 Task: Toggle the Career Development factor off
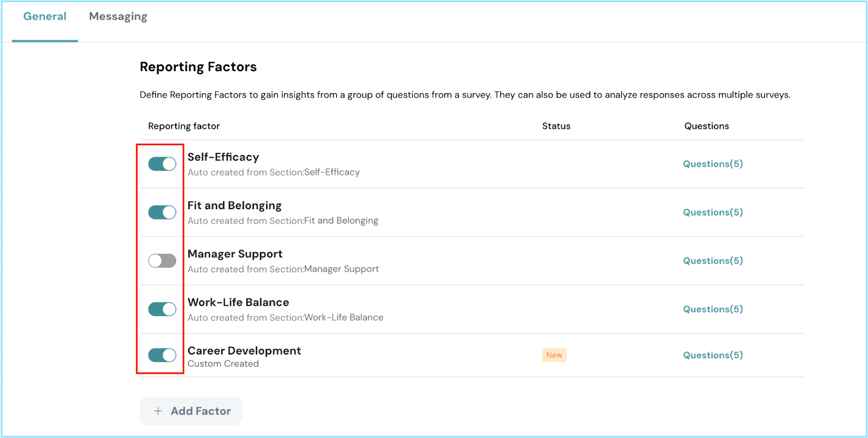click(x=162, y=355)
